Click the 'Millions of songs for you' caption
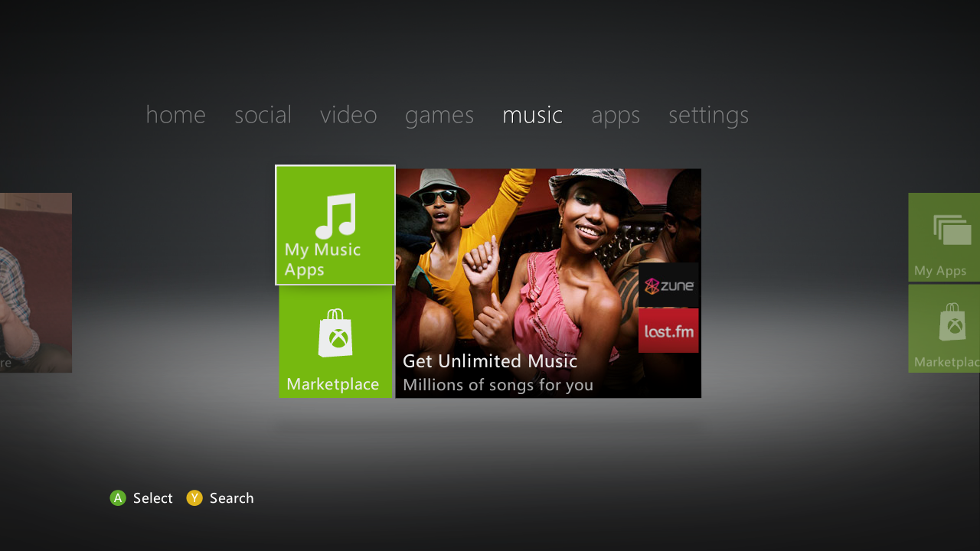 (498, 385)
